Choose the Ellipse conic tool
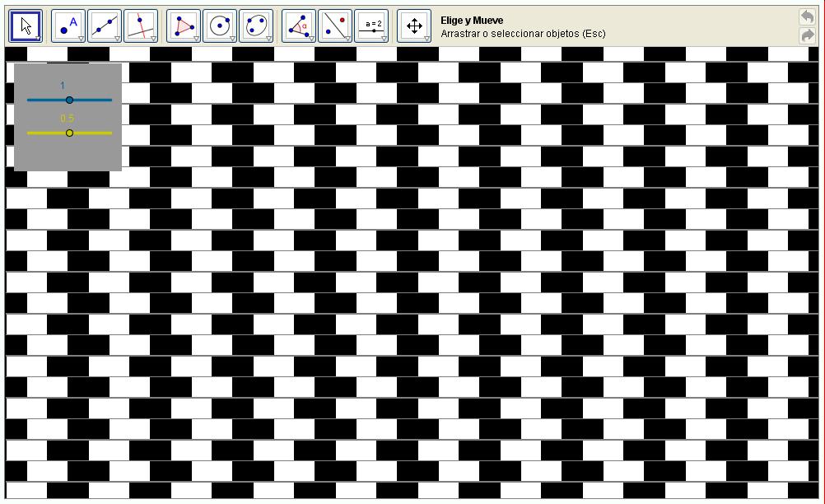 point(256,26)
